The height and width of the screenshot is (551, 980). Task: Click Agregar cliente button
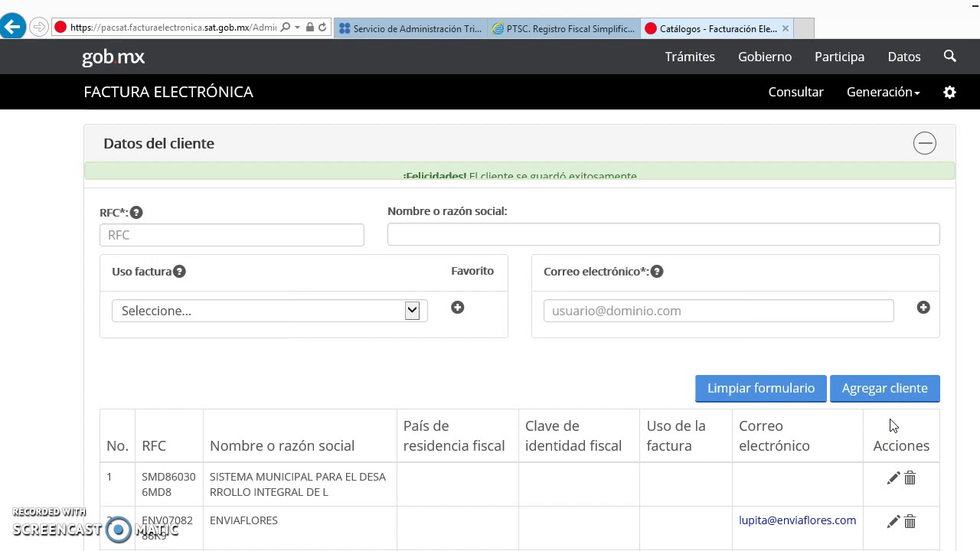[884, 388]
